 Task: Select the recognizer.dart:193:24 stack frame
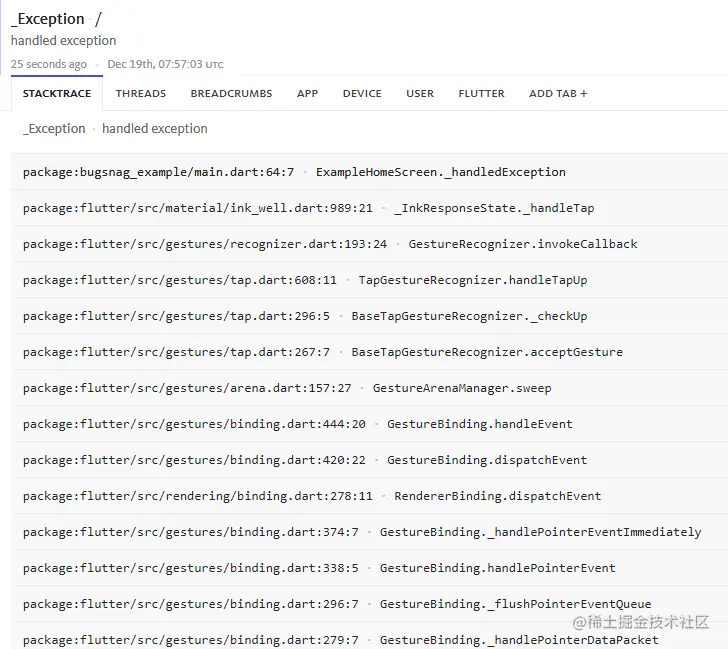pos(370,244)
